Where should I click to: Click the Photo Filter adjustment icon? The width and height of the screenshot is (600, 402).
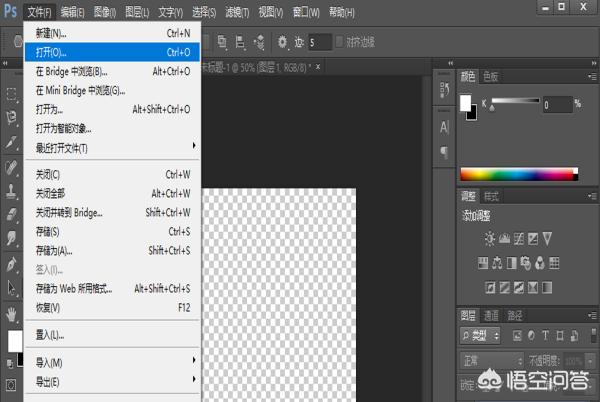(526, 263)
